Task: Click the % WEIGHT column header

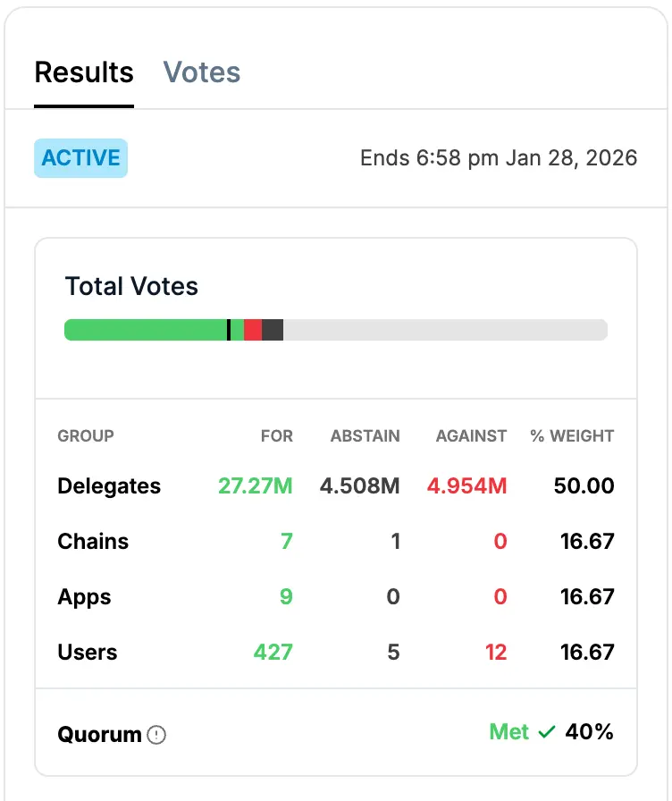Action: (x=573, y=436)
